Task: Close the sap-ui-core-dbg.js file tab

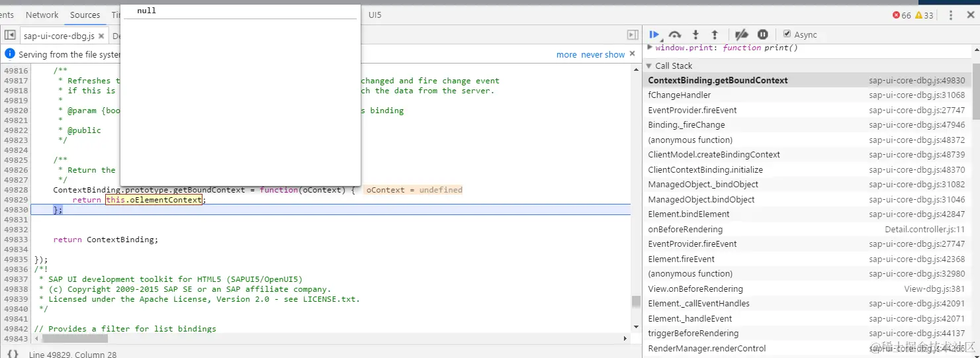Action: tap(101, 36)
